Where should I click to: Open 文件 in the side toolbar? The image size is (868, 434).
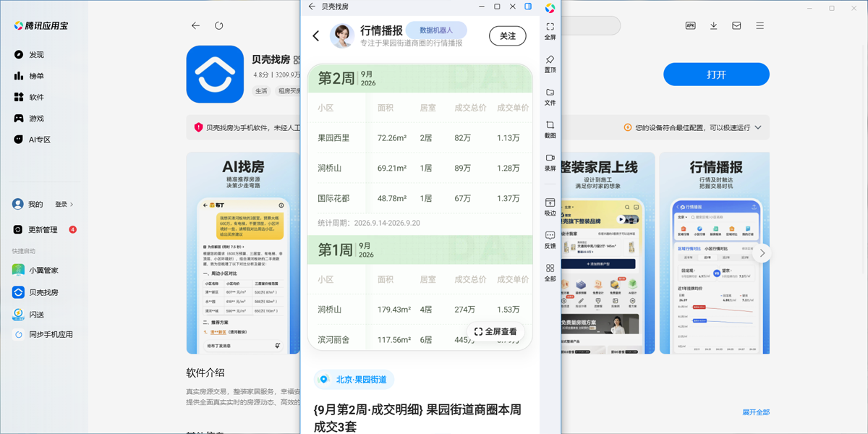[x=550, y=97]
